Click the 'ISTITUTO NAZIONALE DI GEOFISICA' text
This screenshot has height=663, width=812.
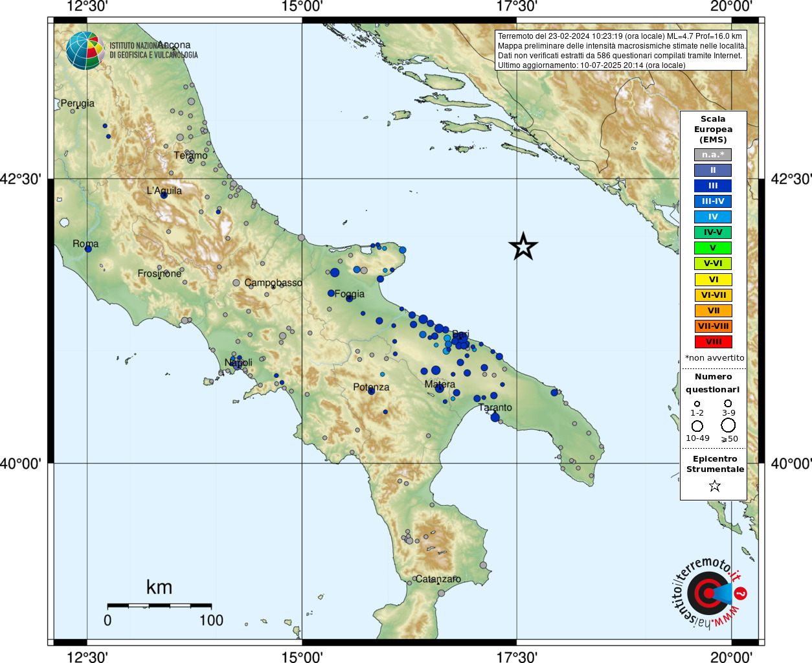tap(153, 50)
